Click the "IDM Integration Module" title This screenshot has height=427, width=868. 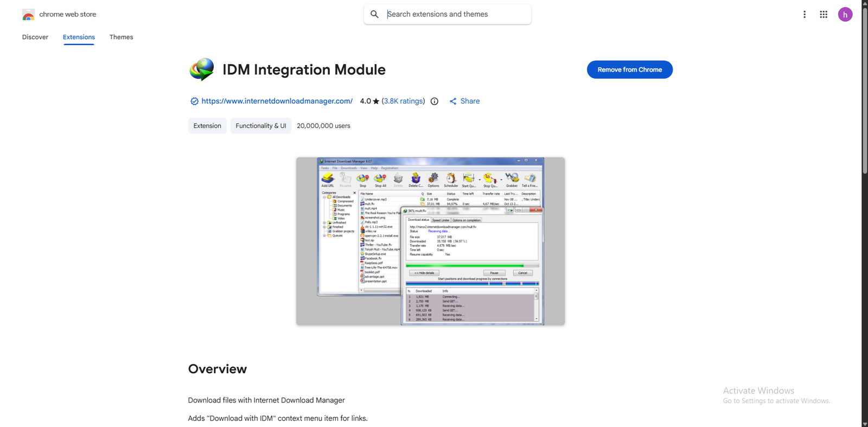pyautogui.click(x=304, y=69)
